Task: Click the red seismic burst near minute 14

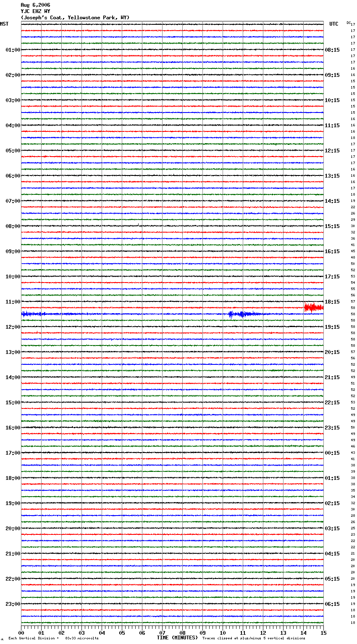Action: [314, 307]
